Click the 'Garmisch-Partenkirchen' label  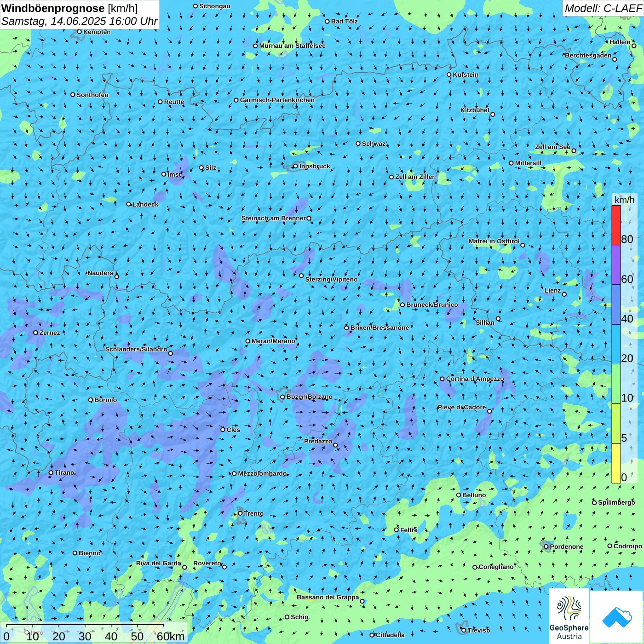click(277, 100)
